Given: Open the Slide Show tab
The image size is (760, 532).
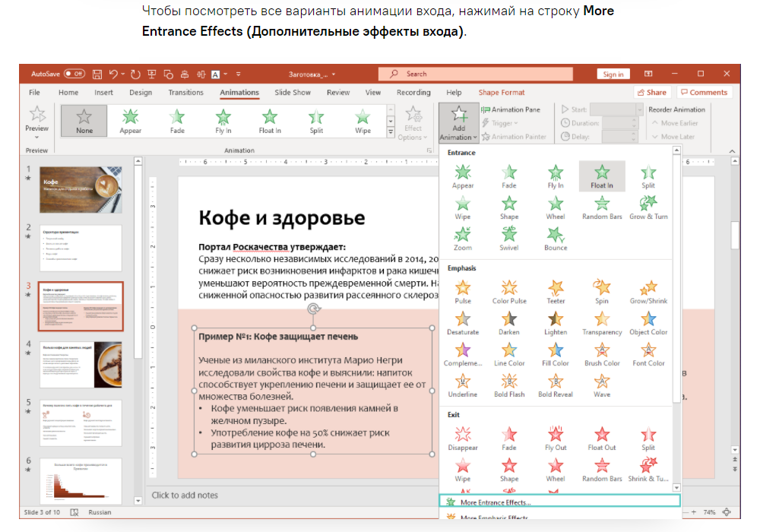Looking at the screenshot, I should [293, 93].
